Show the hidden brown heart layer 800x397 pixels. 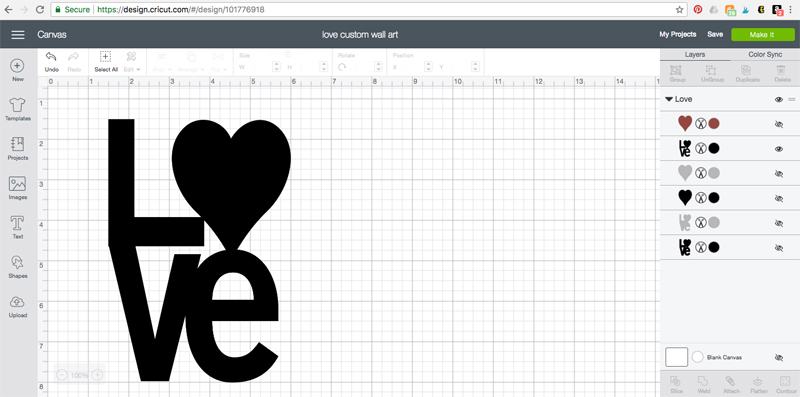779,124
